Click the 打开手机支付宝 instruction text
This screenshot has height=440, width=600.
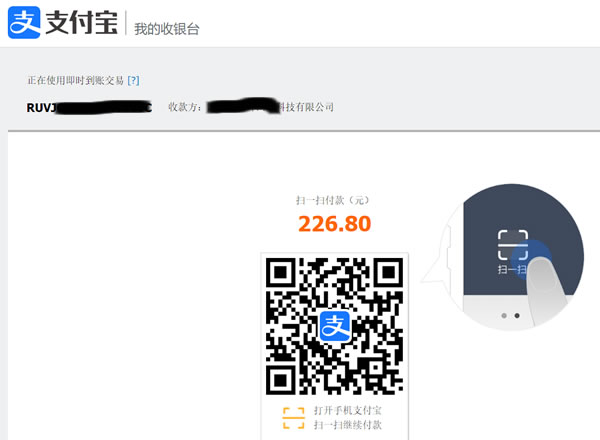[x=348, y=411]
